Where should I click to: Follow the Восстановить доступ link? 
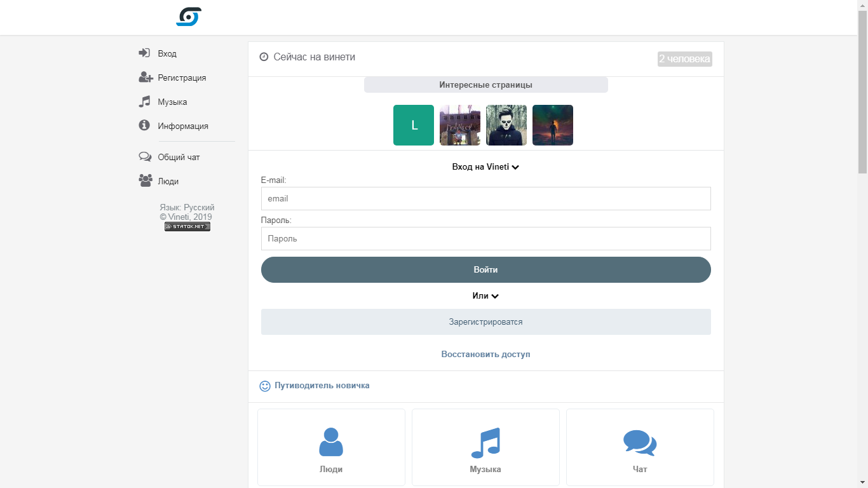coord(485,354)
